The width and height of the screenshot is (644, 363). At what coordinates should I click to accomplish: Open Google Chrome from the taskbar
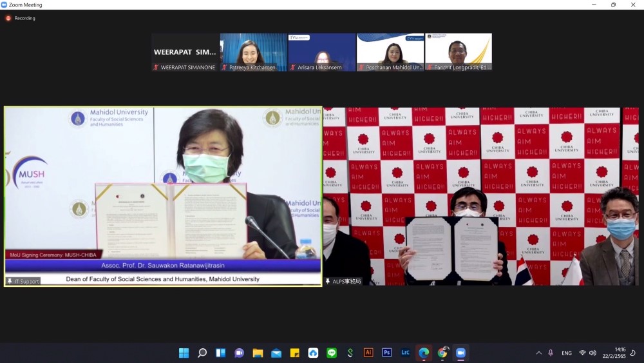pyautogui.click(x=442, y=353)
